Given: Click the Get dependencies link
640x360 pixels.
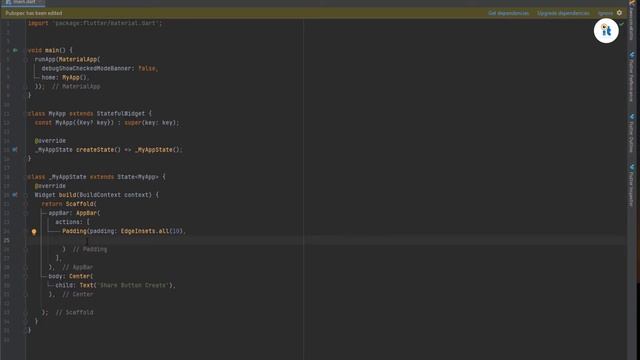Looking at the screenshot, I should coord(508,13).
